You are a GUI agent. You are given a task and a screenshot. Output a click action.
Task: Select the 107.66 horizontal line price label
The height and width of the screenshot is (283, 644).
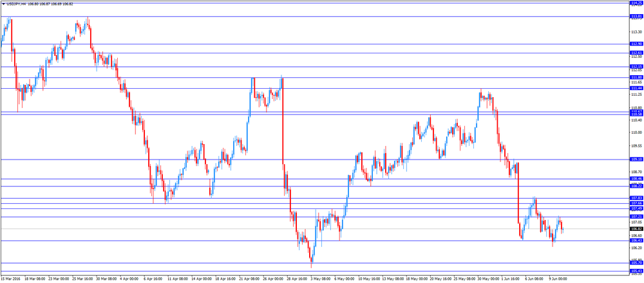click(x=636, y=203)
